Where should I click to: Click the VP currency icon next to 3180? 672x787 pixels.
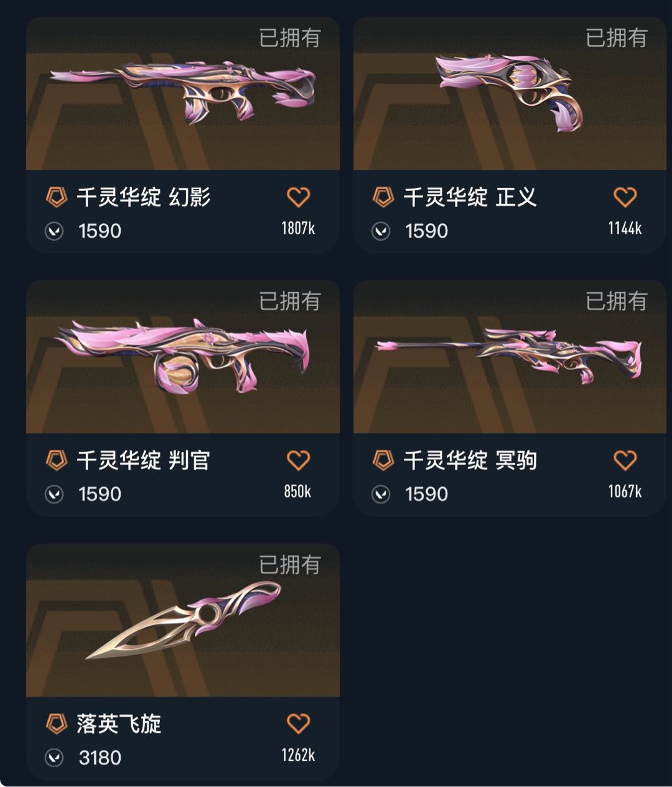[55, 758]
